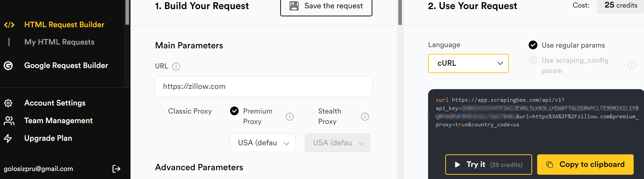Open Account Settings via the gear icon
The height and width of the screenshot is (179, 644).
click(x=8, y=103)
